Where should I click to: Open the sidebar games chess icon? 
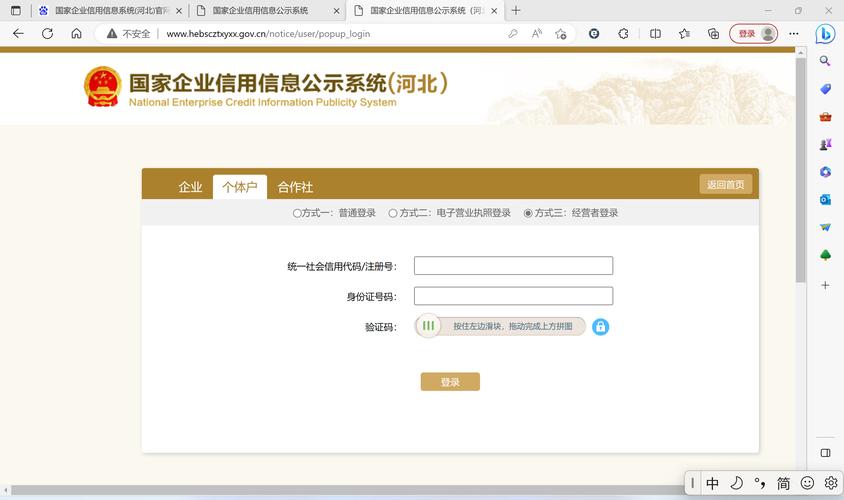(x=825, y=144)
